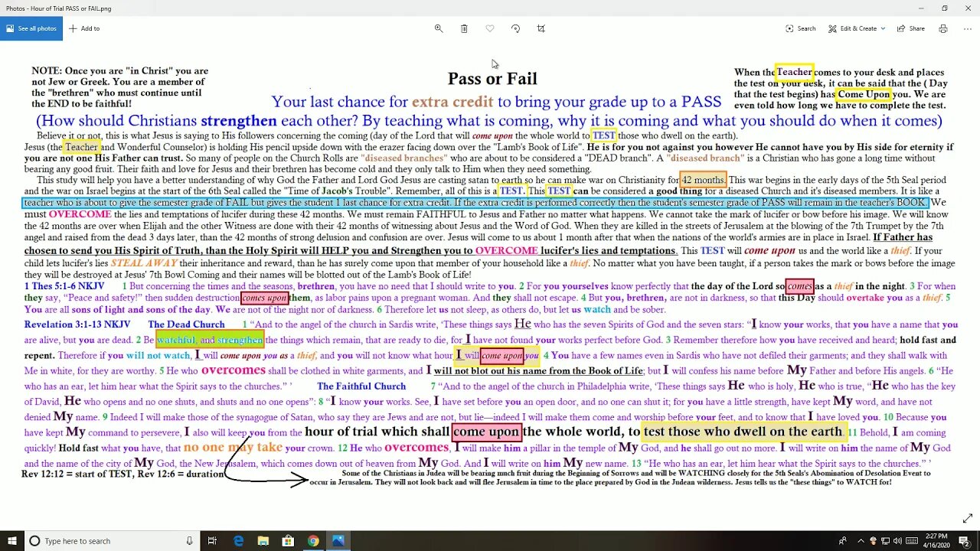Click Add to button
This screenshot has width=980, height=551.
[84, 28]
